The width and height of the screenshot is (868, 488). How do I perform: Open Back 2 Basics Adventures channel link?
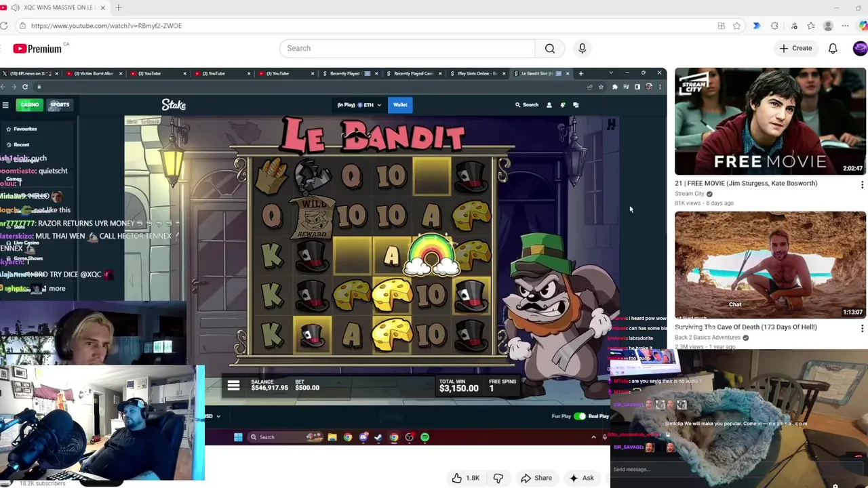tap(708, 338)
